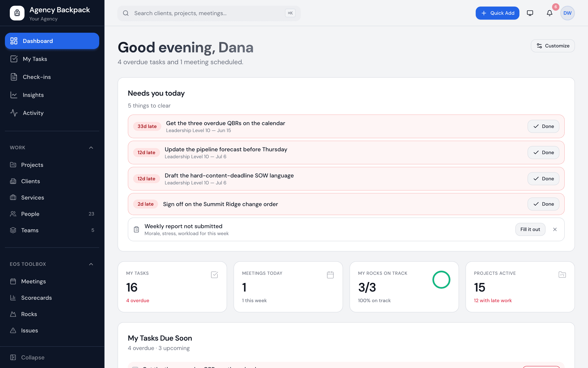Click the Rocks mountain icon
588x368 pixels.
pos(13,314)
